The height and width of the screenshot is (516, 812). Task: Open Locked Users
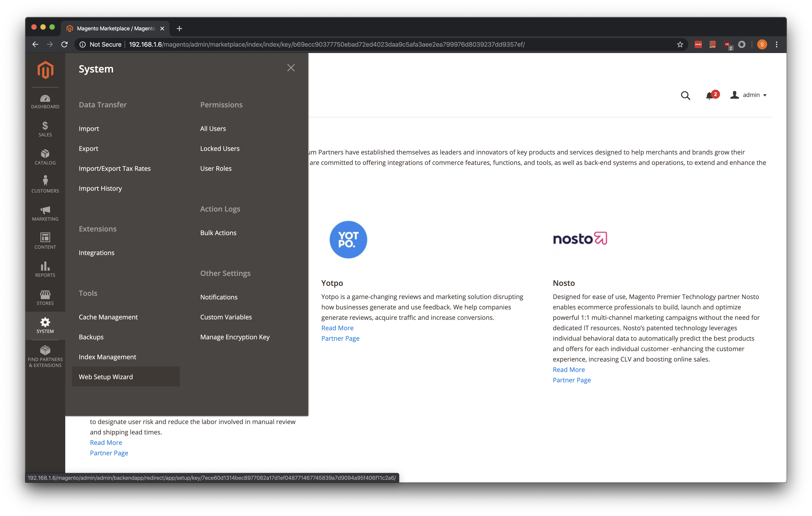pos(220,148)
